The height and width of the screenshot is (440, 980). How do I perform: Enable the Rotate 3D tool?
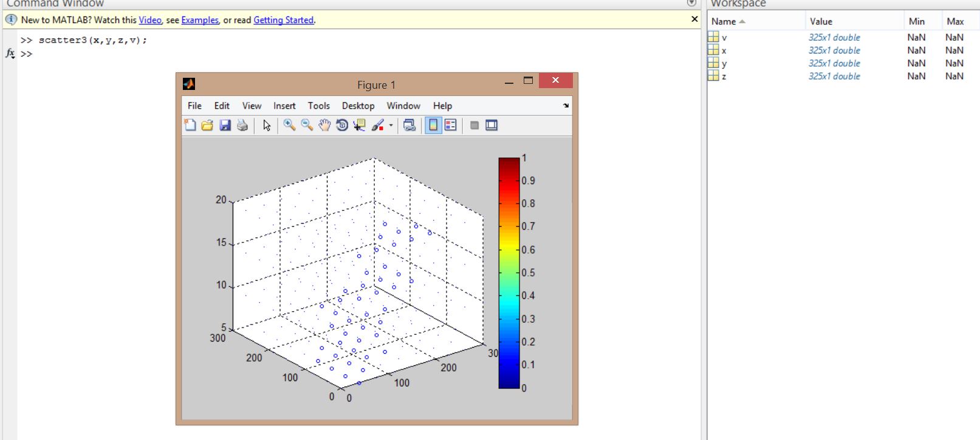click(x=342, y=125)
